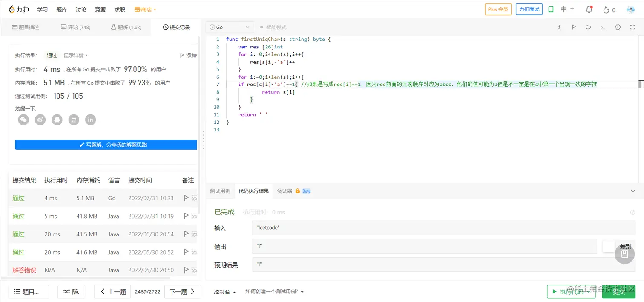Screen dimensions: 644x302
Task: Open the notifications bell
Action: (x=589, y=9)
